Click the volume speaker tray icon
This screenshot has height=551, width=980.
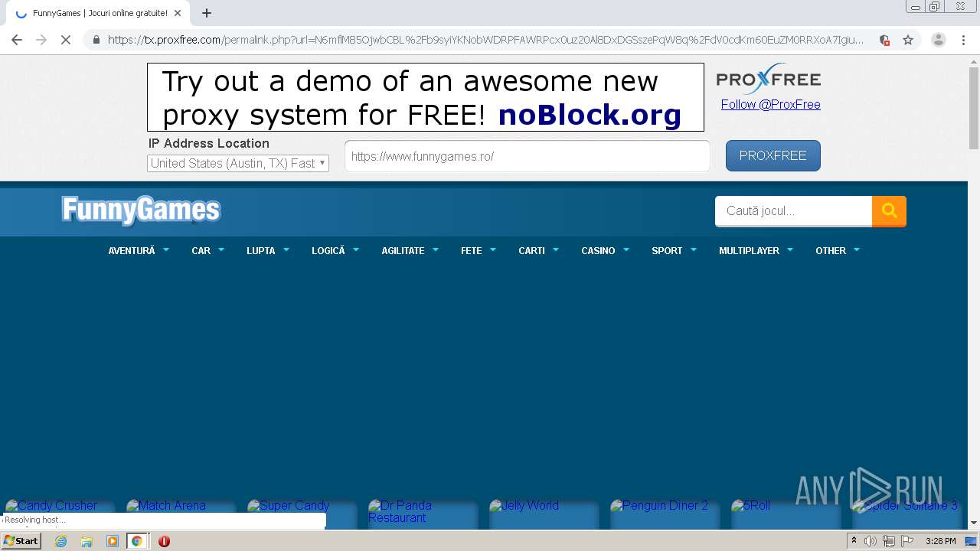point(871,541)
